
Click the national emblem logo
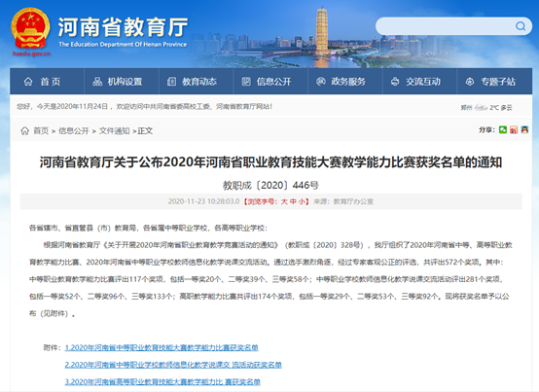coord(30,29)
